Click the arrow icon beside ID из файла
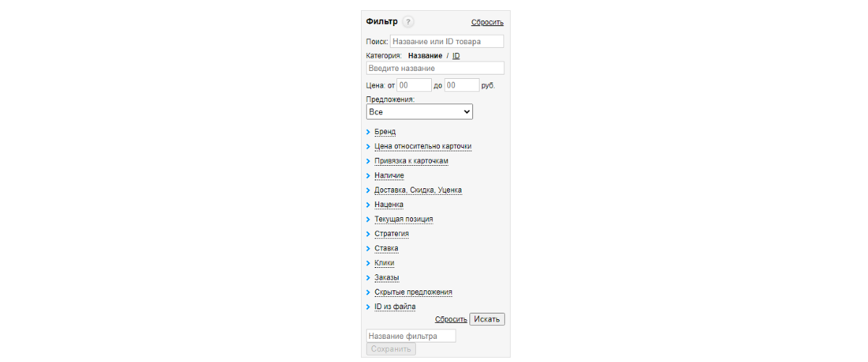This screenshot has height=362, width=868. (x=368, y=307)
